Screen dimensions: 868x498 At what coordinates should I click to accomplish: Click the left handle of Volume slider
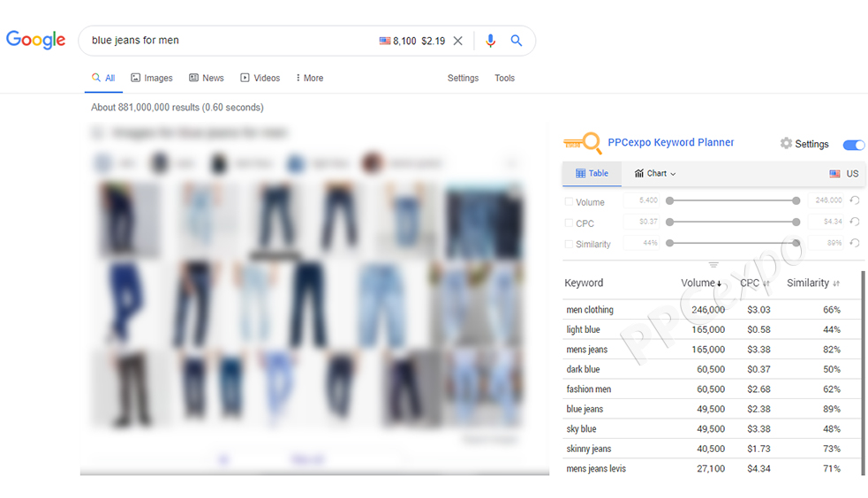(670, 200)
